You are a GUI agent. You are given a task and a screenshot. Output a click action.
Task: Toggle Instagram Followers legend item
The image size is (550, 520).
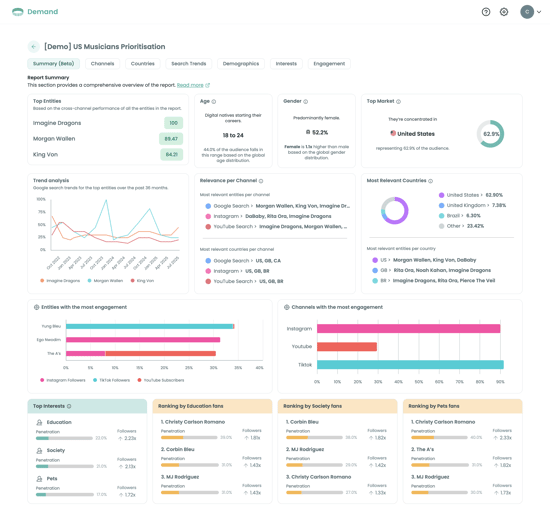(x=63, y=380)
